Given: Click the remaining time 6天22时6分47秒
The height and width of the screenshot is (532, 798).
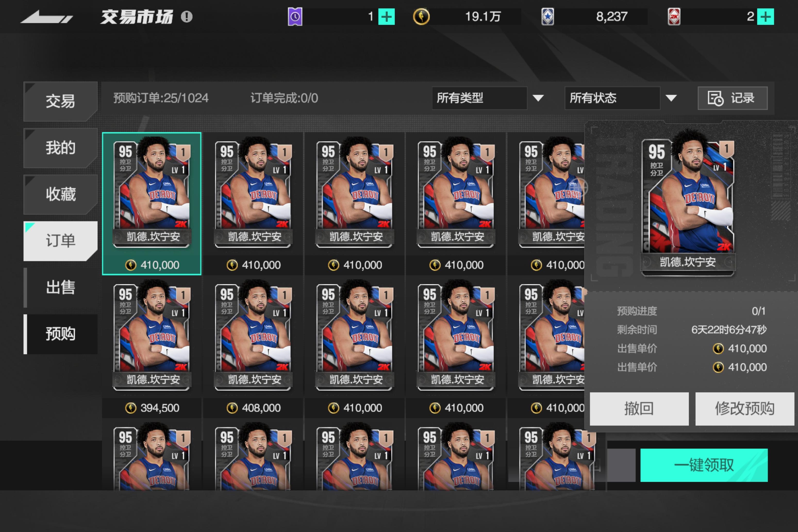Looking at the screenshot, I should (x=729, y=329).
